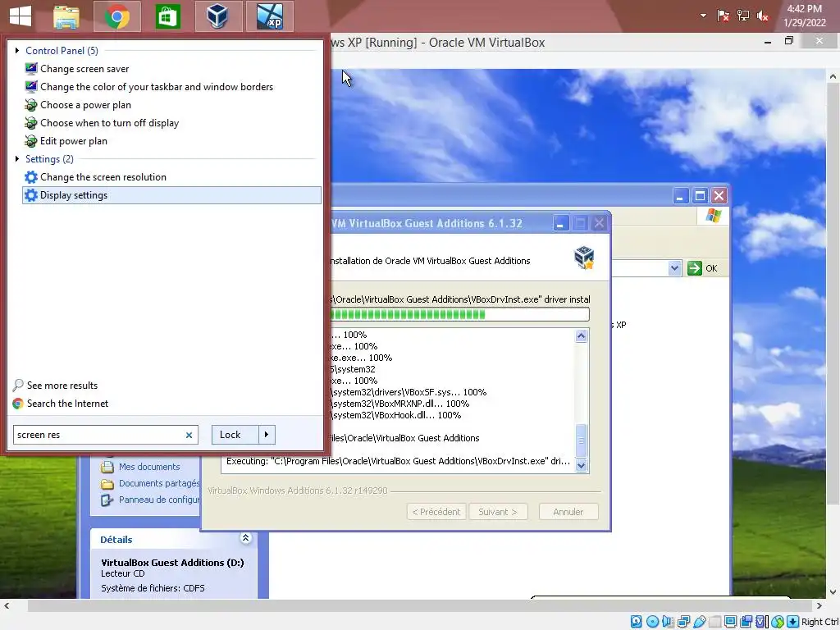Open the Windows Start button
840x630 pixels.
click(x=21, y=16)
